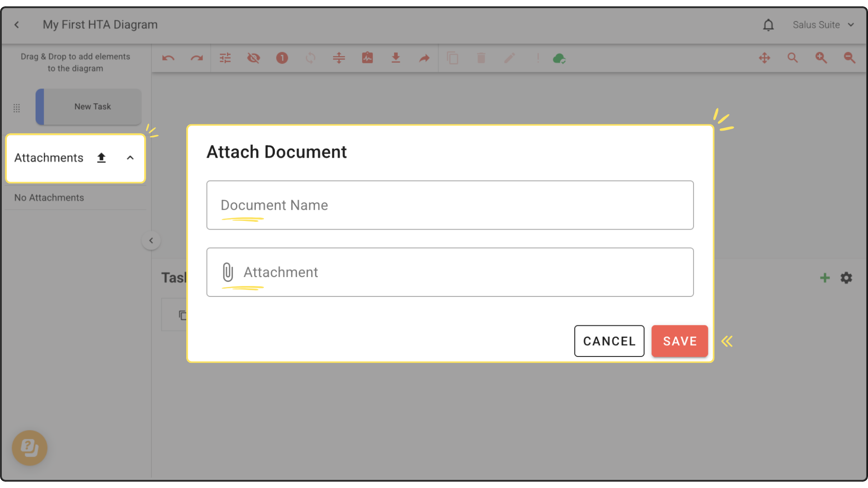Open diagram settings sliders icon

click(225, 58)
